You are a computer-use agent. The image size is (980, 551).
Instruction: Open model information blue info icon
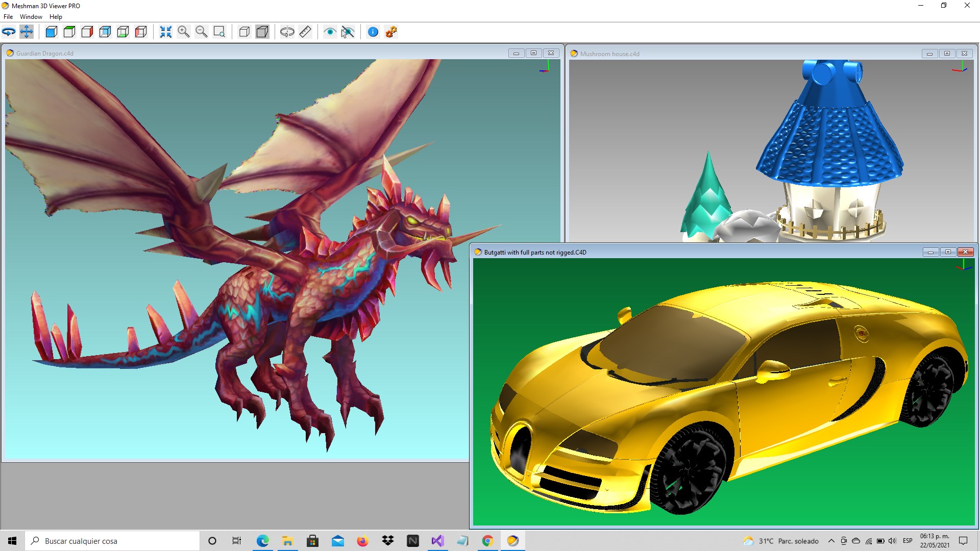coord(373,32)
